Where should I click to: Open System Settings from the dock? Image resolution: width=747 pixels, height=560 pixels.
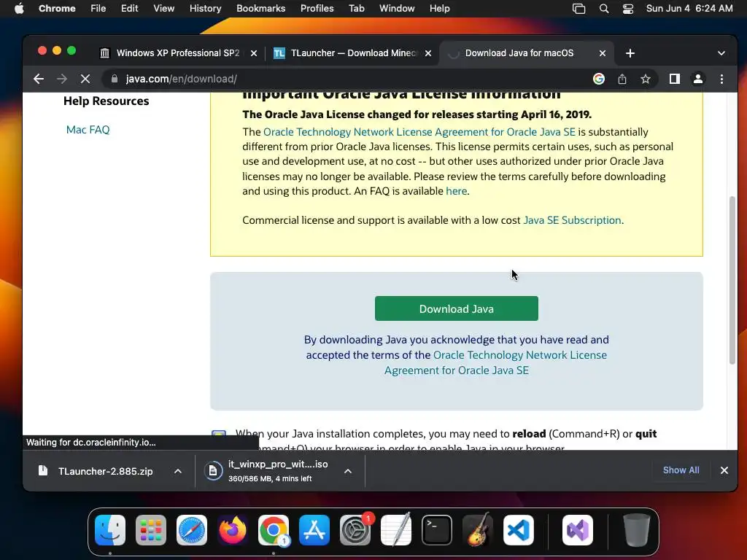(355, 530)
